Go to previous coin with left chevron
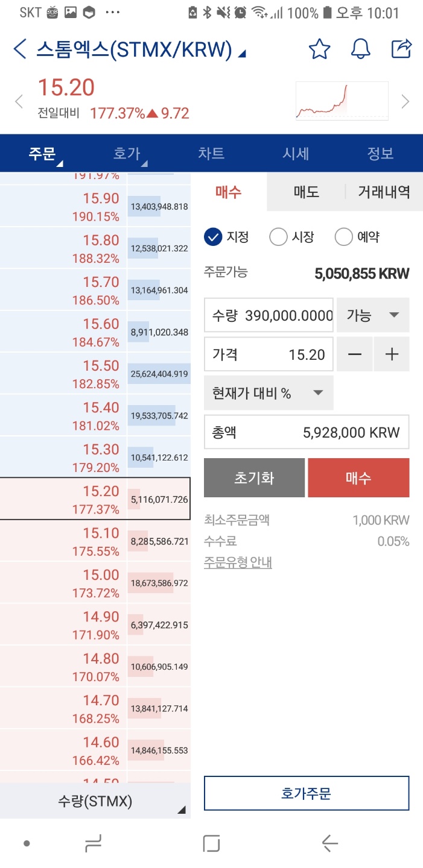 (x=19, y=101)
